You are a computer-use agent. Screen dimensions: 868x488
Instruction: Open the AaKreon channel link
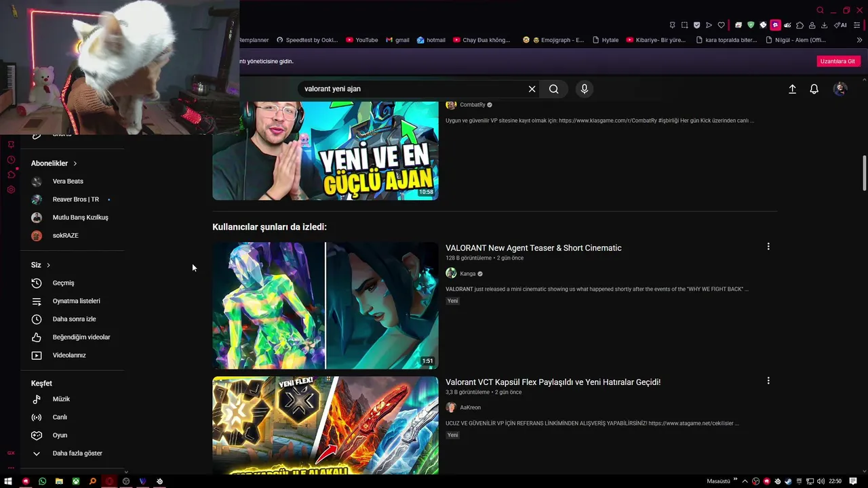coord(470,407)
